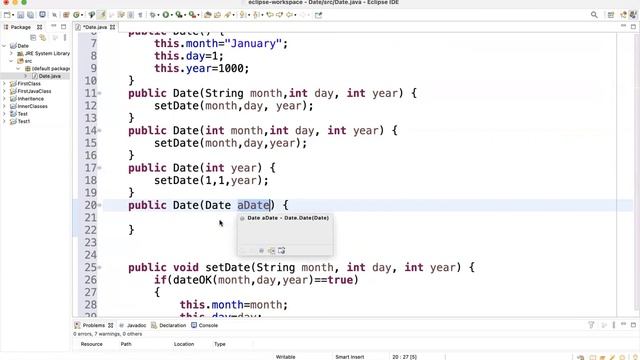Switch to the Javadoc tab

coord(133,325)
